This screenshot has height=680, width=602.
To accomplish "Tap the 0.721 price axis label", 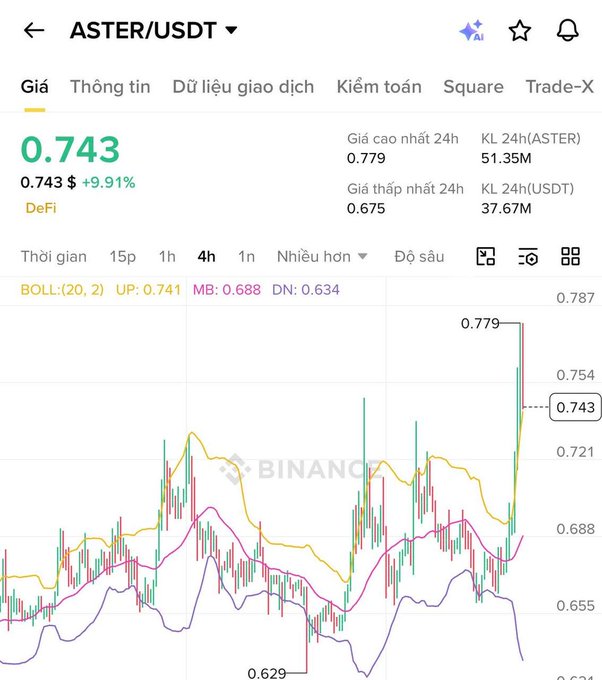I will [x=576, y=452].
